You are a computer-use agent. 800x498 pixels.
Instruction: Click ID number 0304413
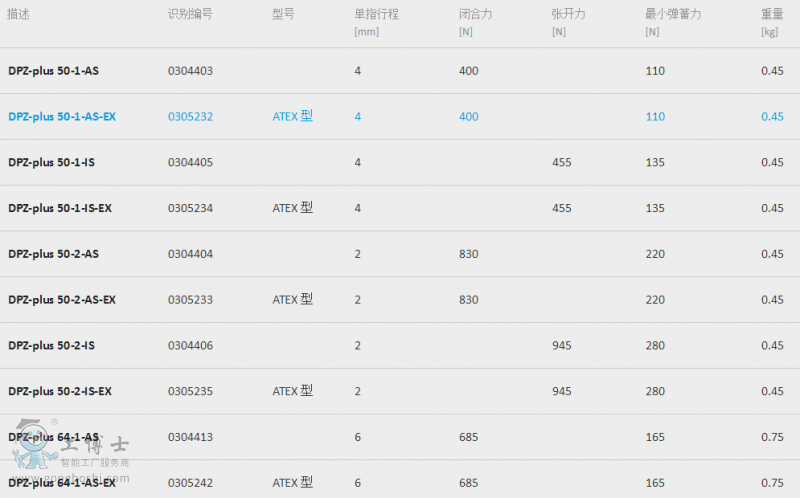coord(190,437)
